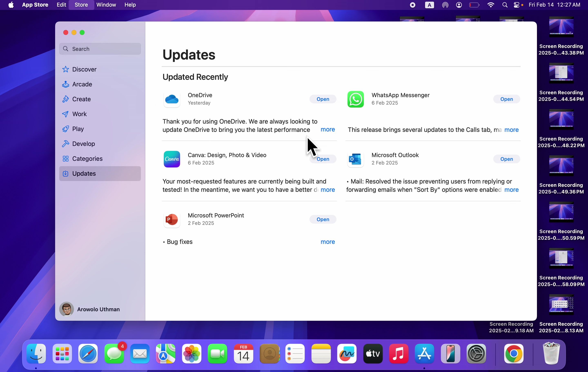Screen dimensions: 588x372
Task: Select the Create sidebar item
Action: click(x=100, y=99)
